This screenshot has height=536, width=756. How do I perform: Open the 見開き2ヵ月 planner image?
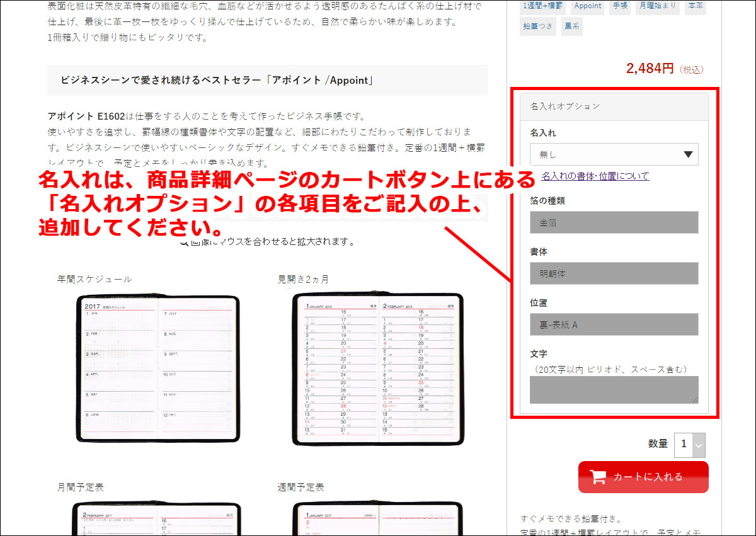click(x=378, y=369)
